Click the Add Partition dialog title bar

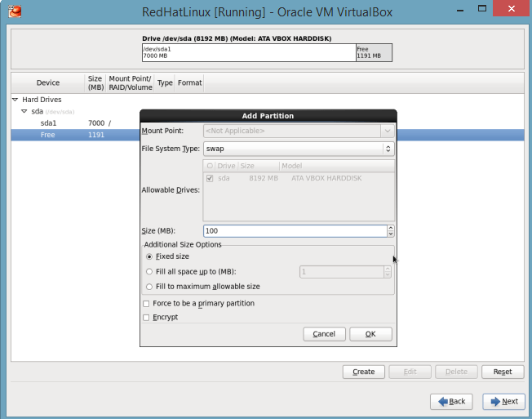tap(268, 116)
